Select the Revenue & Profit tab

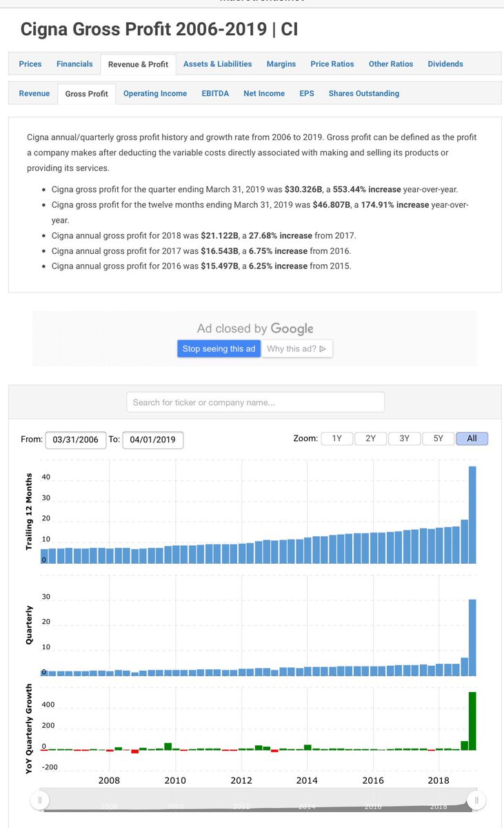tap(138, 64)
